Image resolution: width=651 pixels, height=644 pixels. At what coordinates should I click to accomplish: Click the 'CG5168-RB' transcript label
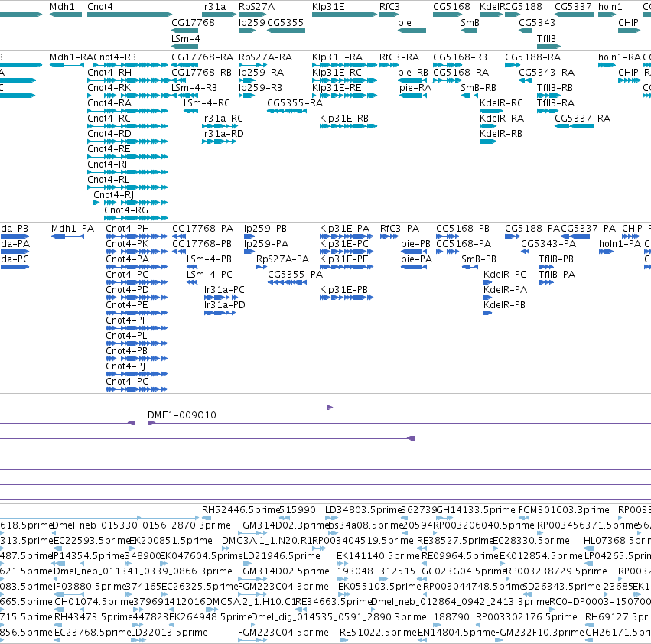tap(460, 57)
